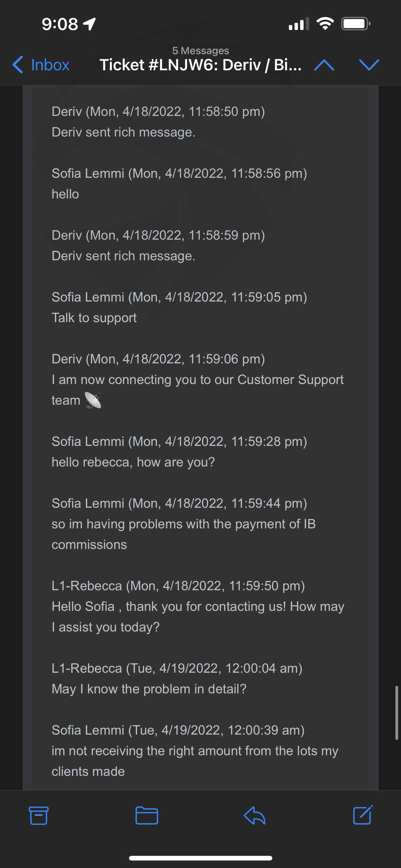401x868 pixels.
Task: Tap the Ticket #LNJW6 subject title
Action: click(200, 65)
